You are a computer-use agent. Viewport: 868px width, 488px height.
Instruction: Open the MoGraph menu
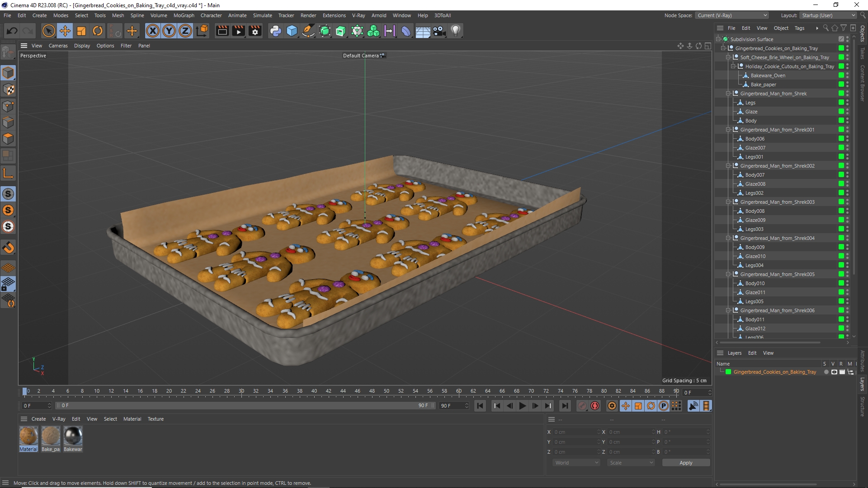coord(184,15)
